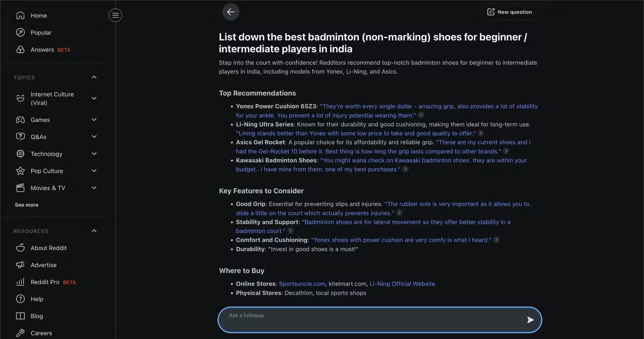The width and height of the screenshot is (644, 339).
Task: Open the Sportsuncle.com link
Action: (302, 284)
